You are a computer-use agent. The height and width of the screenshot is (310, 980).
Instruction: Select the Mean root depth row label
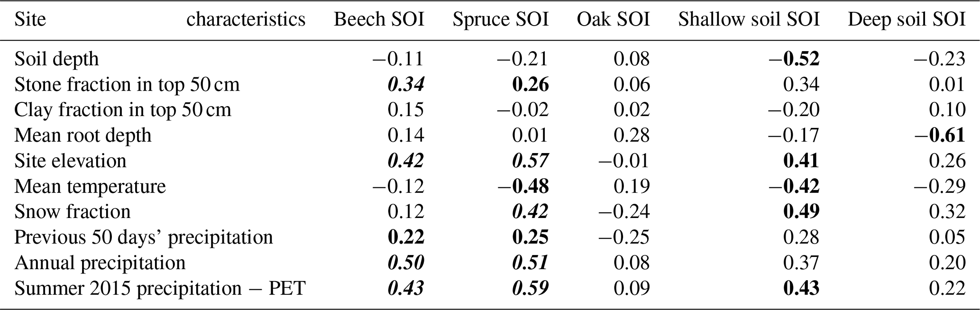pyautogui.click(x=82, y=135)
